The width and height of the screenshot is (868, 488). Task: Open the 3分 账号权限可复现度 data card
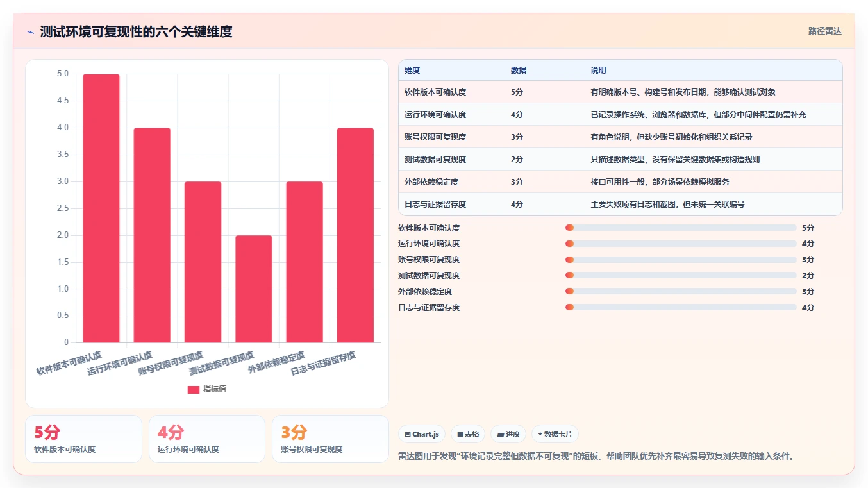[330, 439]
